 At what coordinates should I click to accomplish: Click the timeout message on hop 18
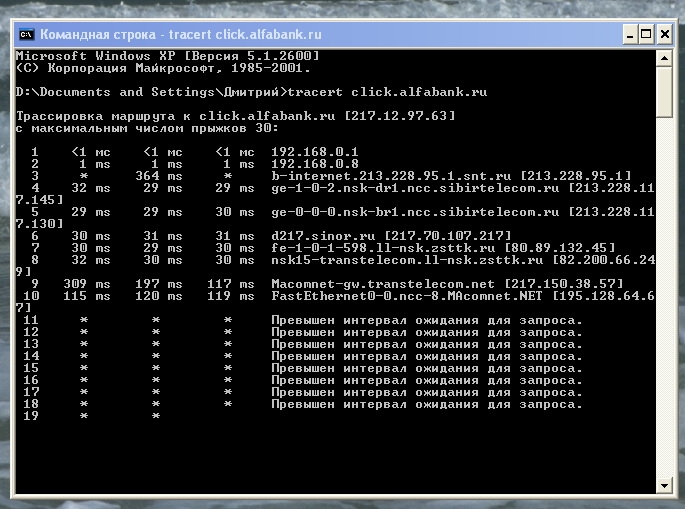point(427,404)
